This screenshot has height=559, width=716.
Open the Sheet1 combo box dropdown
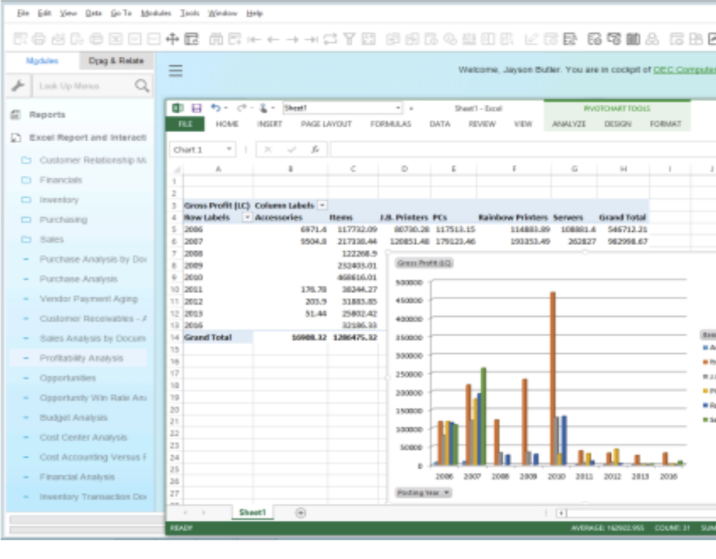pyautogui.click(x=398, y=108)
